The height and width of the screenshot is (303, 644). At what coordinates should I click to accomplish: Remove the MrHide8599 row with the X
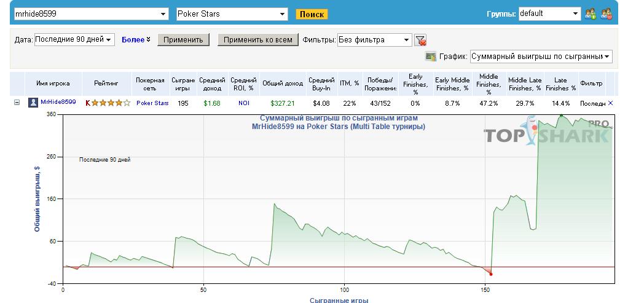610,103
